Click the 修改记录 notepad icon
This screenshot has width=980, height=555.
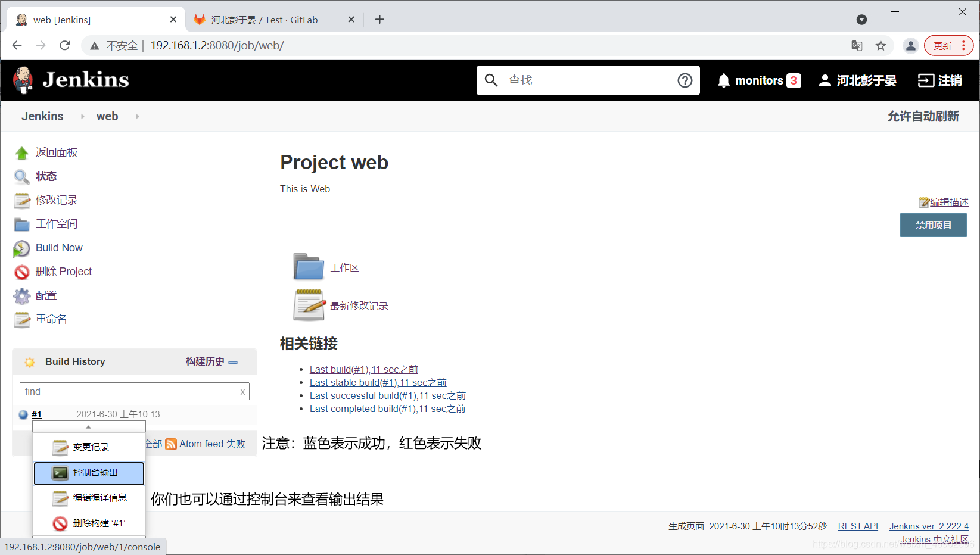pos(22,201)
